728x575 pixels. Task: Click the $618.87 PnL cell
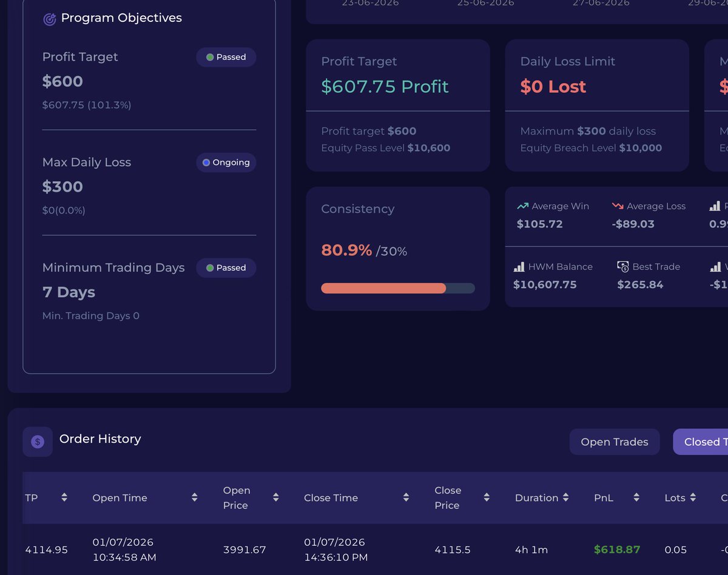tap(617, 550)
